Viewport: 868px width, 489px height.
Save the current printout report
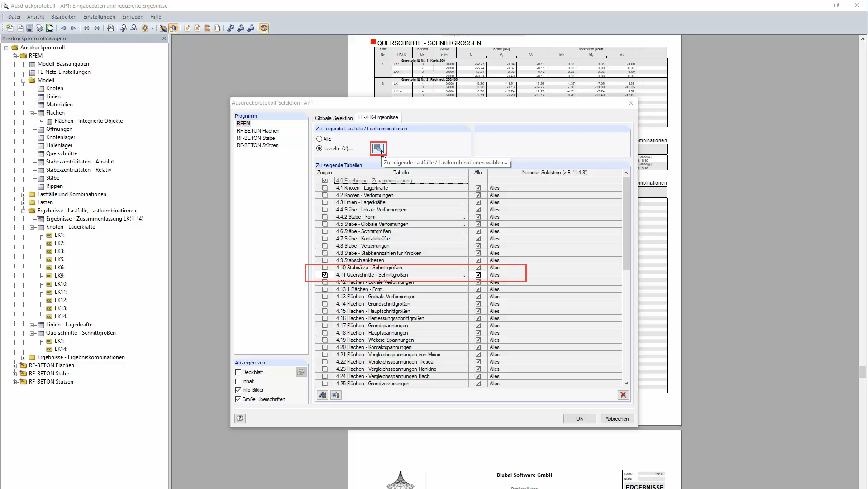click(29, 28)
